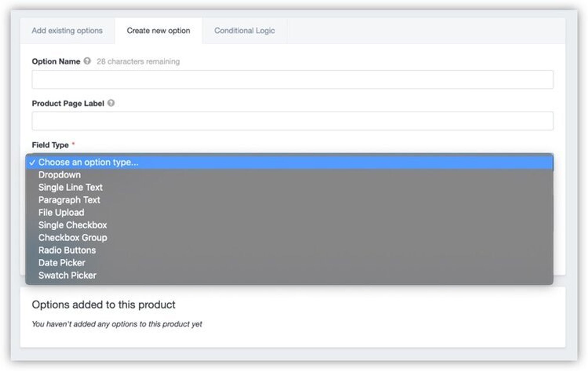Switch to the Conditional Logic tab
This screenshot has width=588, height=371.
click(x=244, y=31)
